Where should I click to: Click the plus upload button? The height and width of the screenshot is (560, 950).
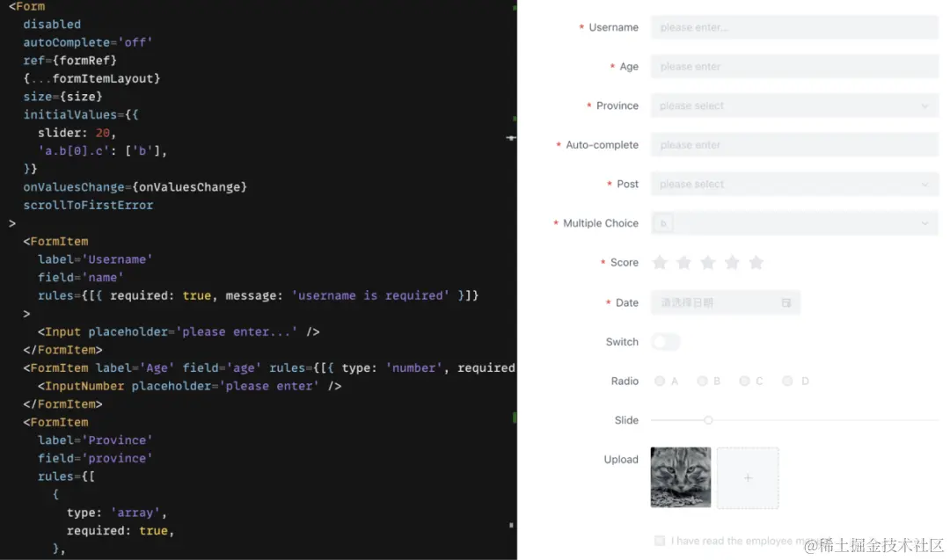748,477
